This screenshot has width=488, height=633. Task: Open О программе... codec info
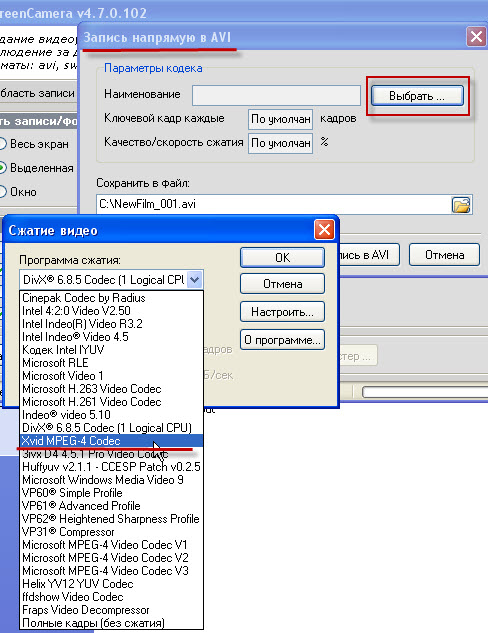coord(282,340)
